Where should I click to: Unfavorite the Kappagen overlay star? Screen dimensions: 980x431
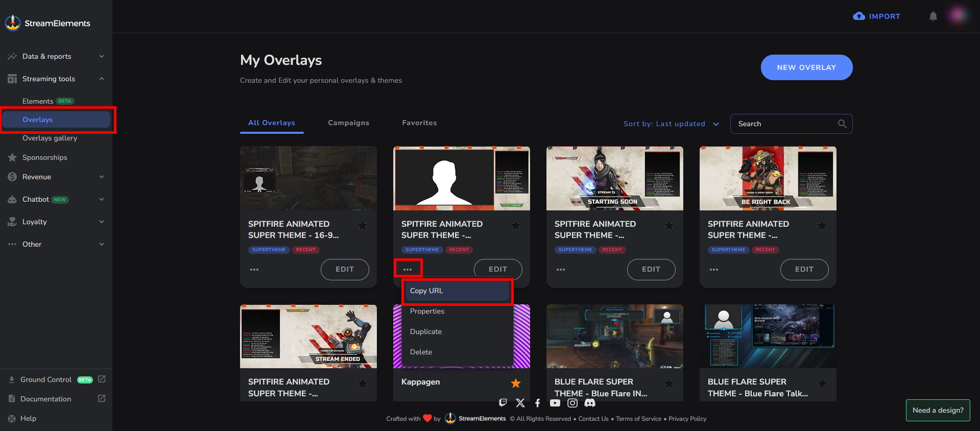516,383
